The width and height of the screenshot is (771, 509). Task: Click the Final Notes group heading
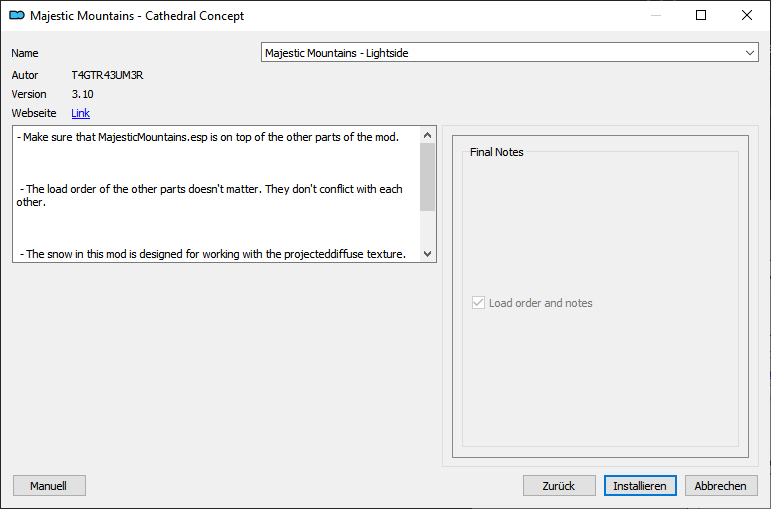497,152
